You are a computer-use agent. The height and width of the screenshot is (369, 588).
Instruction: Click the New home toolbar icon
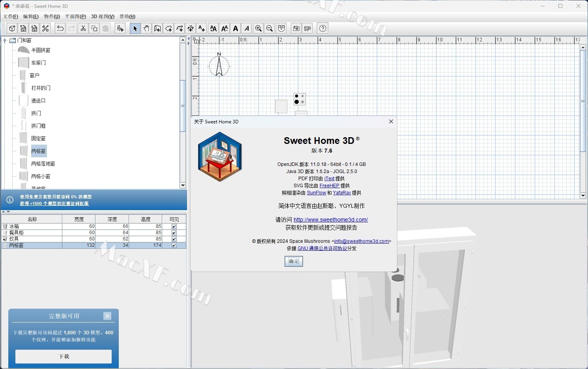[x=12, y=28]
